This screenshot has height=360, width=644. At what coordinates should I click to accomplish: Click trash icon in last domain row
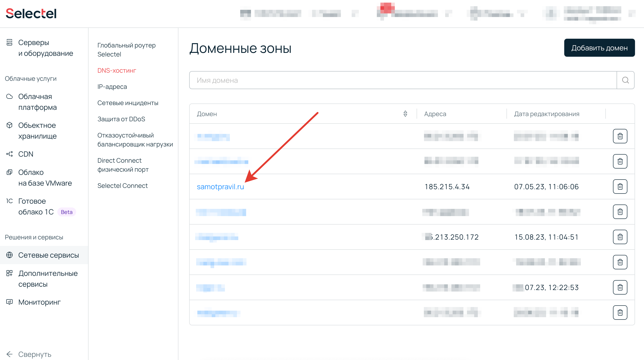[620, 313]
